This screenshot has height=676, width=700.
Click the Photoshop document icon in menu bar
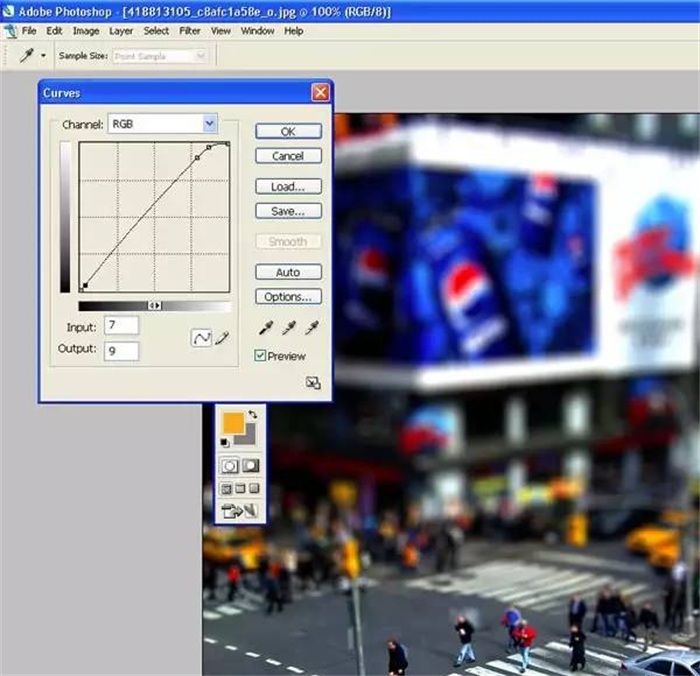[x=10, y=31]
